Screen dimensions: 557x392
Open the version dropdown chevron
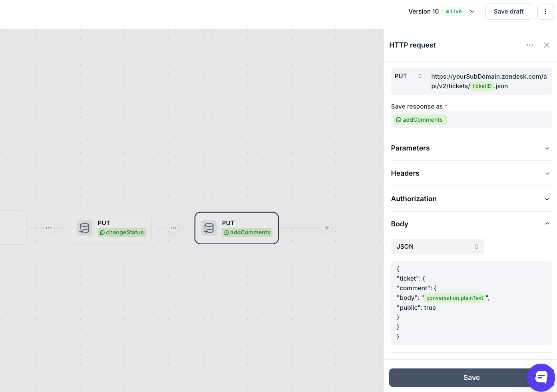click(472, 12)
